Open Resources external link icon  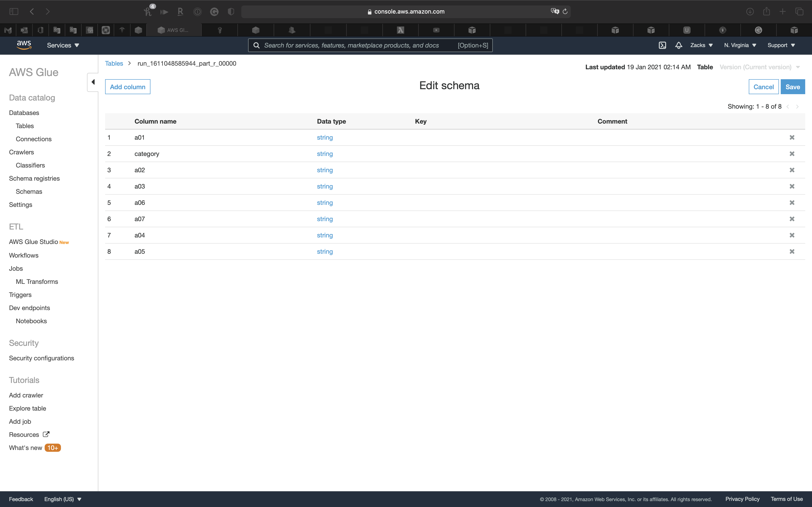click(x=46, y=434)
